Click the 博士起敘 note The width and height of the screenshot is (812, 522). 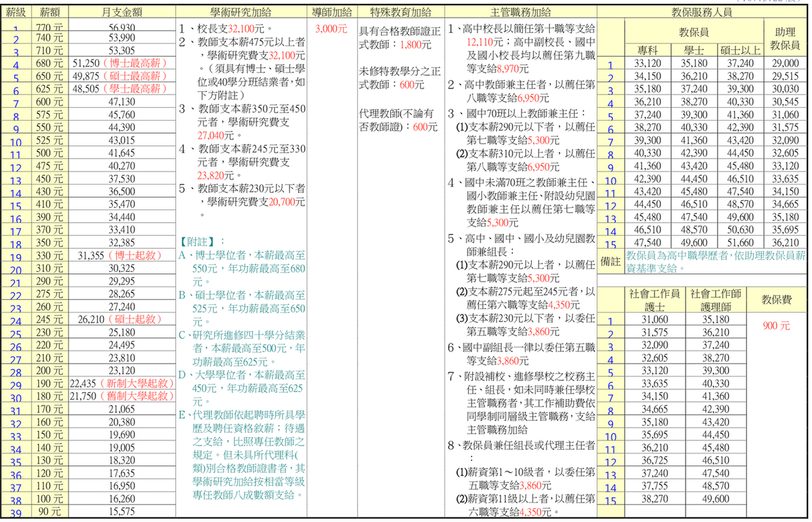134,255
